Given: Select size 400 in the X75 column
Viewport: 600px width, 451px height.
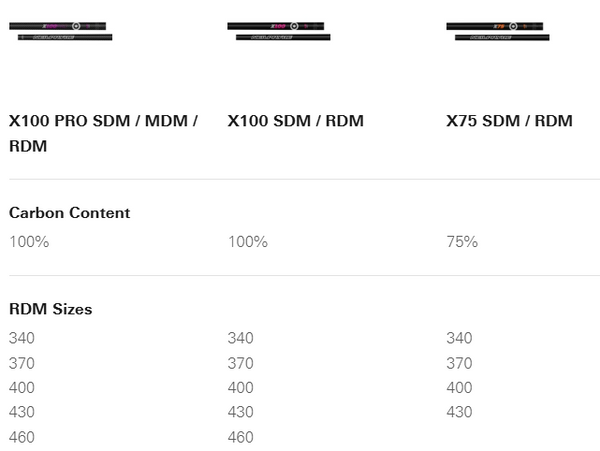Looking at the screenshot, I should (x=459, y=387).
